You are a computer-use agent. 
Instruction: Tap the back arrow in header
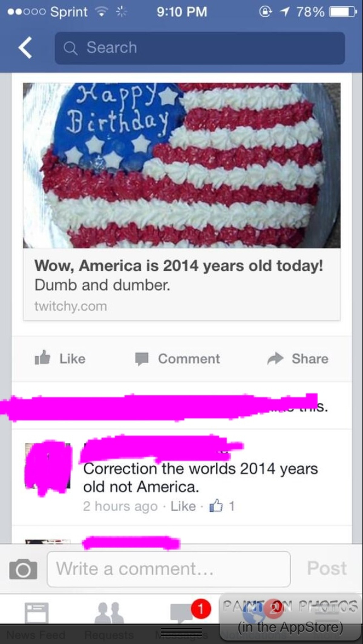25,48
